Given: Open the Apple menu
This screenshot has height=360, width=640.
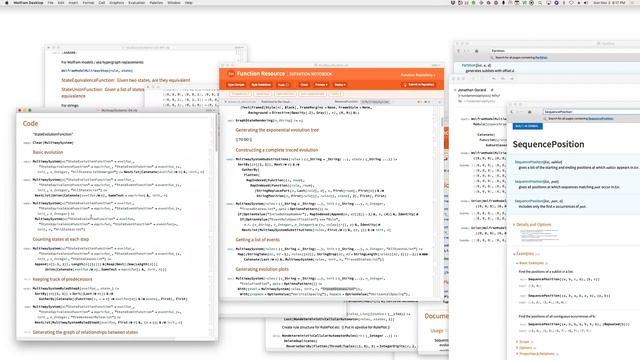Looking at the screenshot, I should 7,3.
